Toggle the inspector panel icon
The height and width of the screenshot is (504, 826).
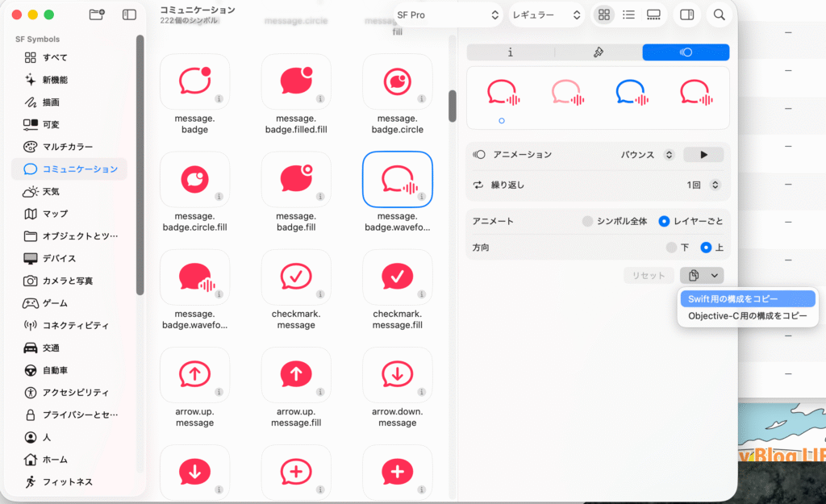(686, 15)
